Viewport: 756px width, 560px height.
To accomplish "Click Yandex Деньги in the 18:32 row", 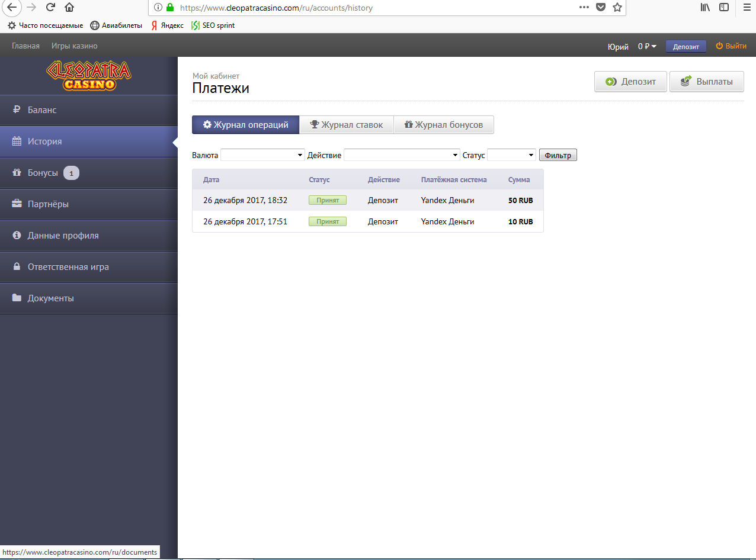I will (448, 200).
